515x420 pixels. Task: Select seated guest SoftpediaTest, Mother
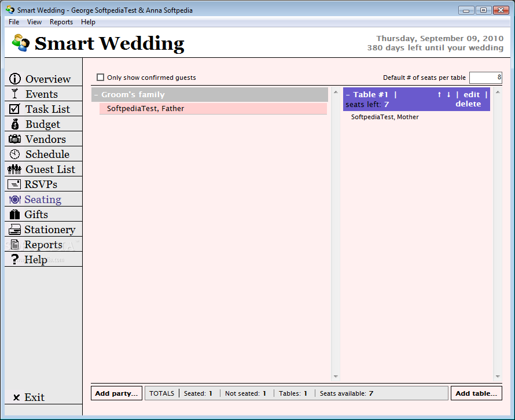click(x=385, y=117)
